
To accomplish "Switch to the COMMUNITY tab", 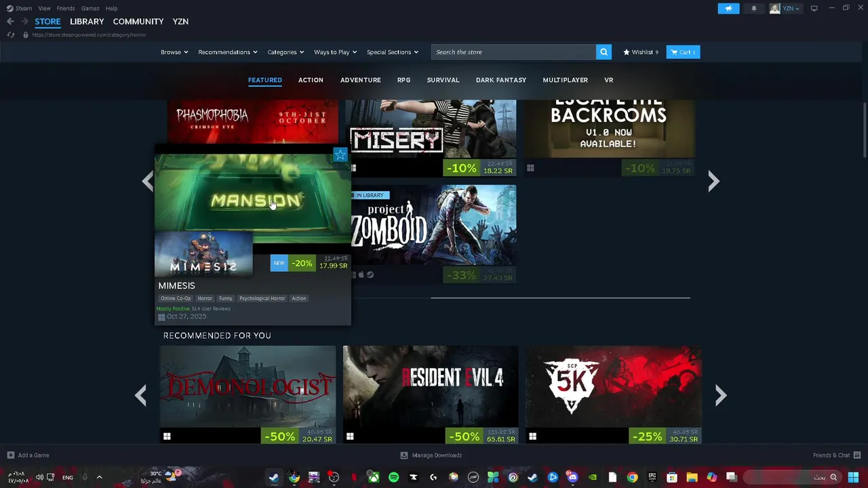I will click(138, 22).
